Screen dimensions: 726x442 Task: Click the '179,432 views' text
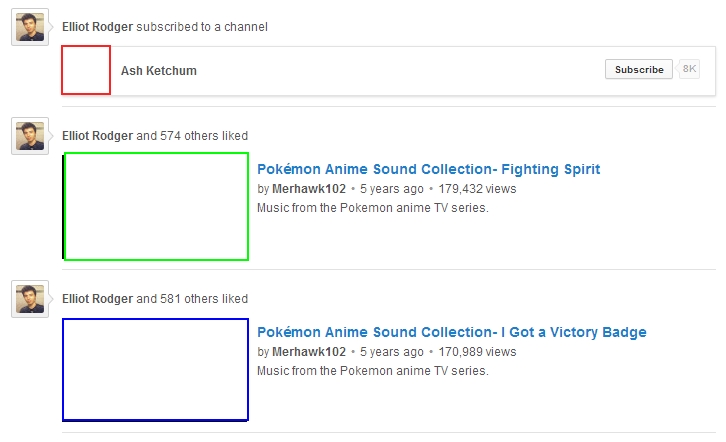[477, 189]
